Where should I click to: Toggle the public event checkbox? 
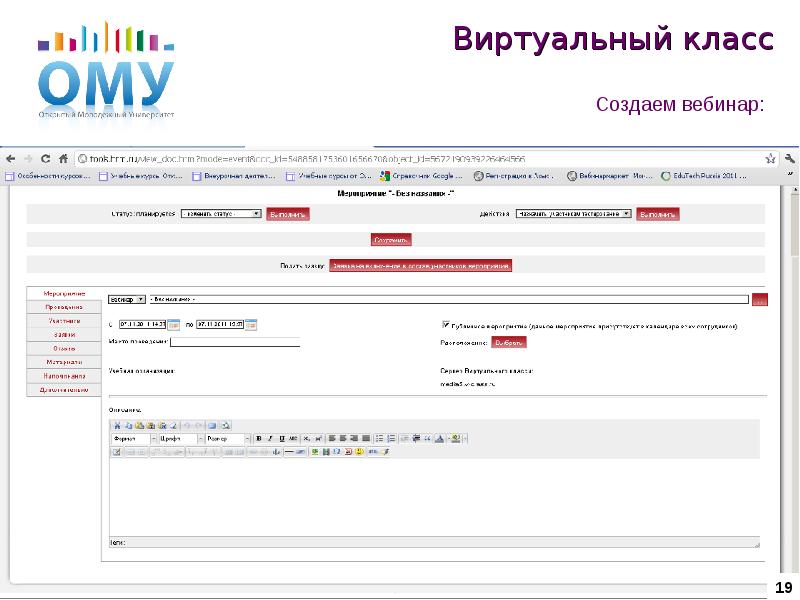pyautogui.click(x=445, y=324)
